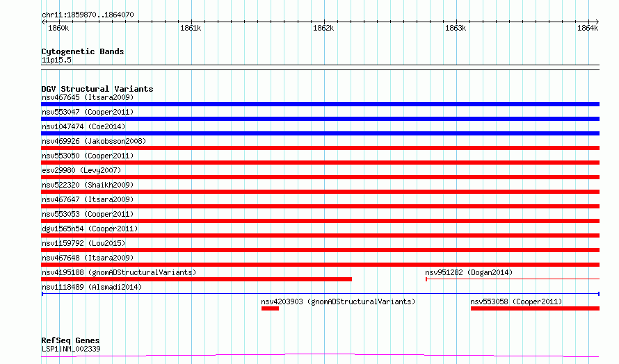
Task: Select the red bar under esv29980
Action: 320,177
